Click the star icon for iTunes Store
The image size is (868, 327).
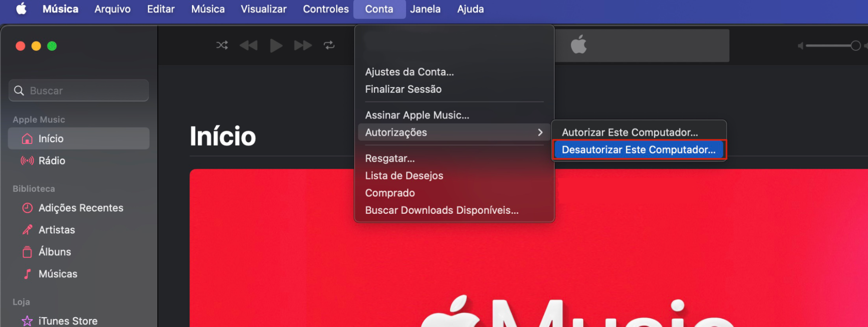tap(27, 320)
